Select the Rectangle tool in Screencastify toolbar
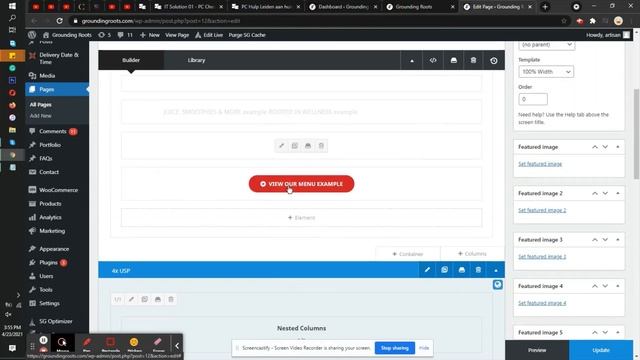The height and width of the screenshot is (360, 640). (110, 344)
